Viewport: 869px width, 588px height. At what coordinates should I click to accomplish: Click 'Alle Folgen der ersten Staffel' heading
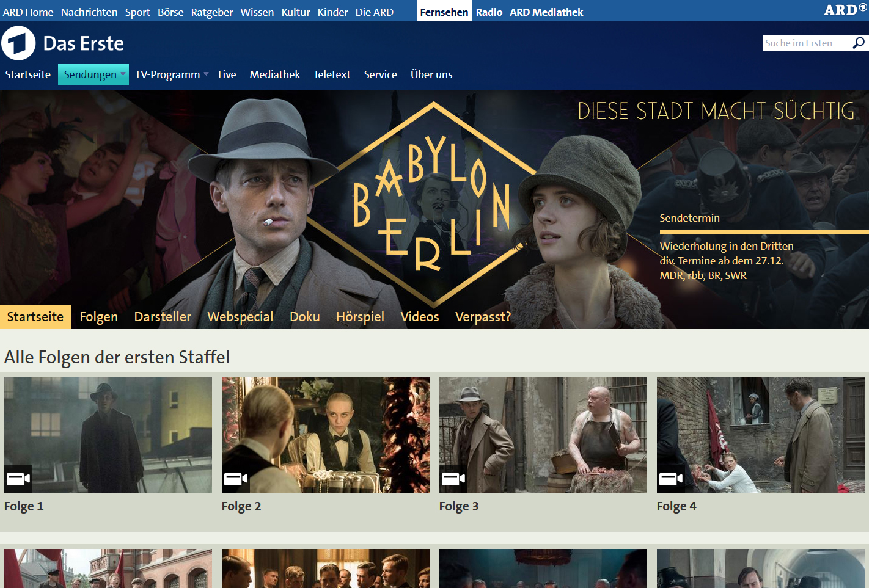click(117, 357)
